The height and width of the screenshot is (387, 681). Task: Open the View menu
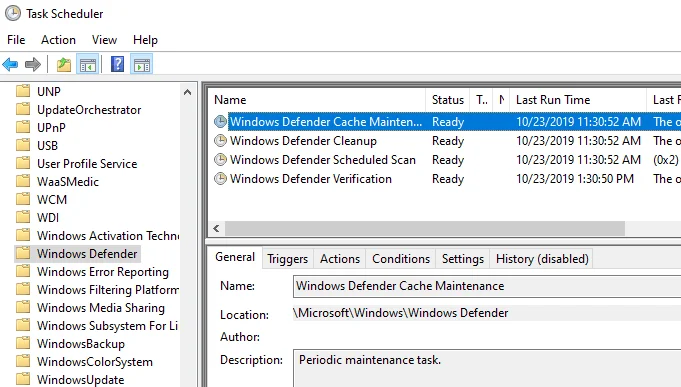coord(104,40)
